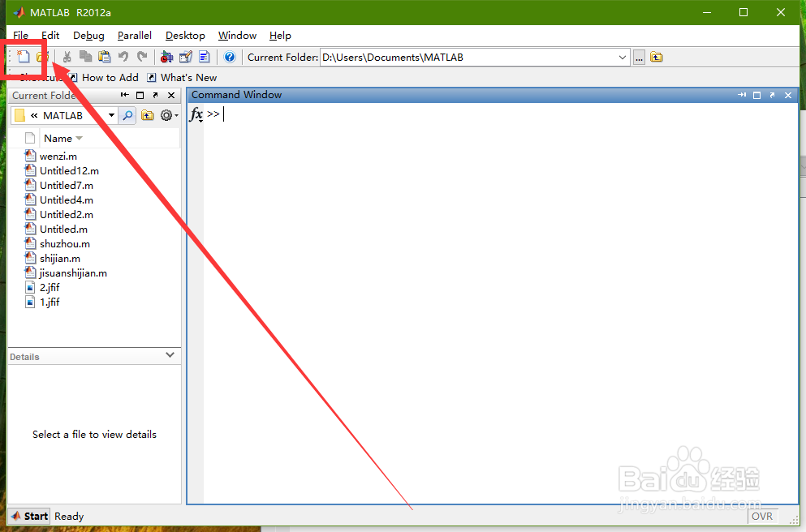
Task: Select file Untitled7.m
Action: tap(67, 186)
